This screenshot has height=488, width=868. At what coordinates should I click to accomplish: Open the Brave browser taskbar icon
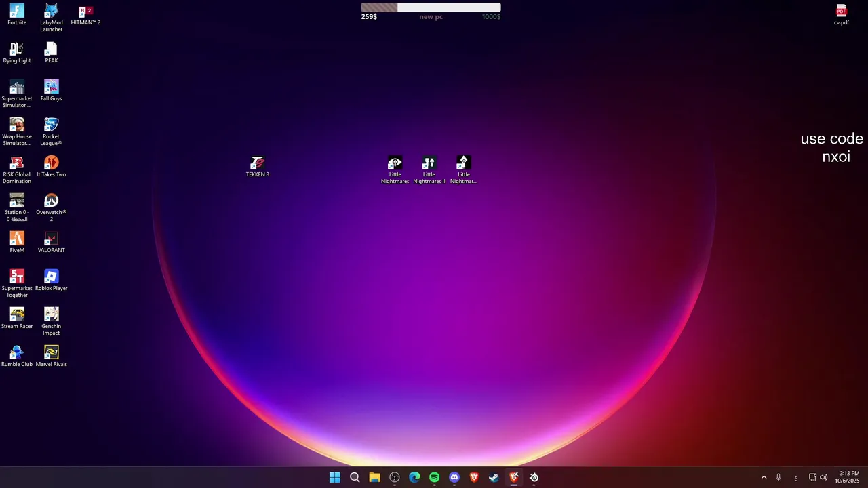pyautogui.click(x=474, y=477)
